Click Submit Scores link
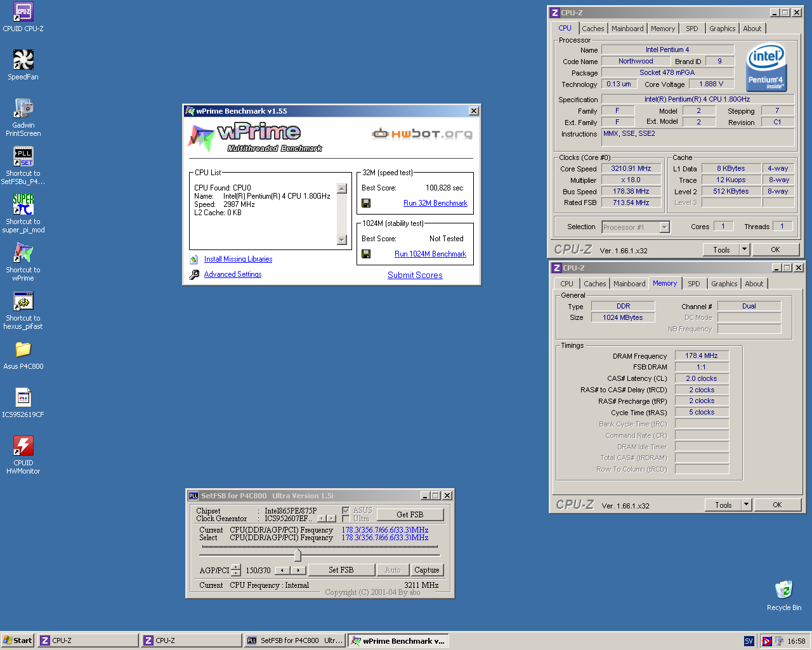Screen dimensions: 812x650 pyautogui.click(x=415, y=275)
